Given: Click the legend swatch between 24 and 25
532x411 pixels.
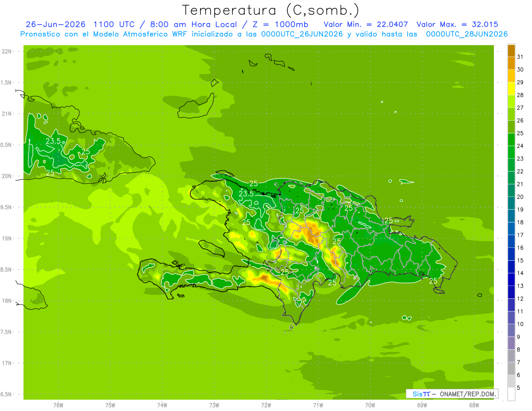Looking at the screenshot, I should click(511, 139).
